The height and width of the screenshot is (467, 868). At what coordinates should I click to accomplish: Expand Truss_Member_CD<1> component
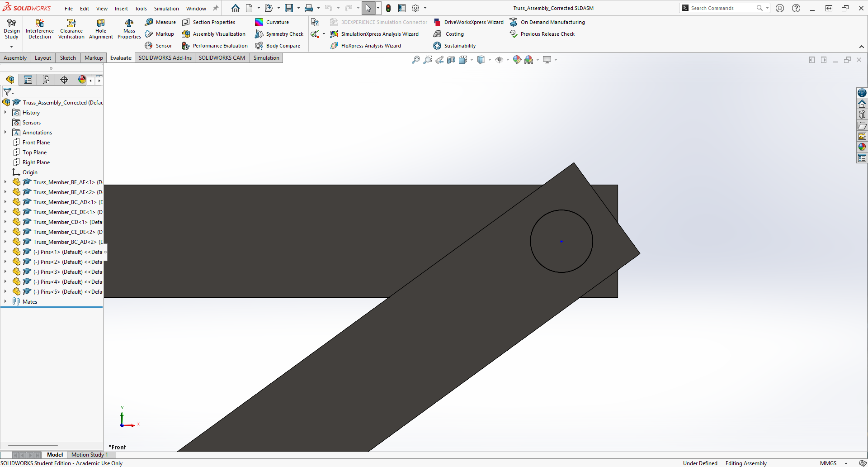point(5,222)
